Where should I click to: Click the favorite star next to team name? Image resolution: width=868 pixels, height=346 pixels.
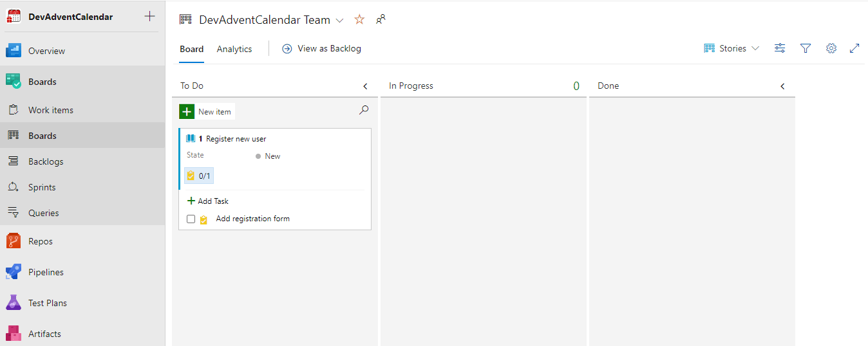[359, 20]
